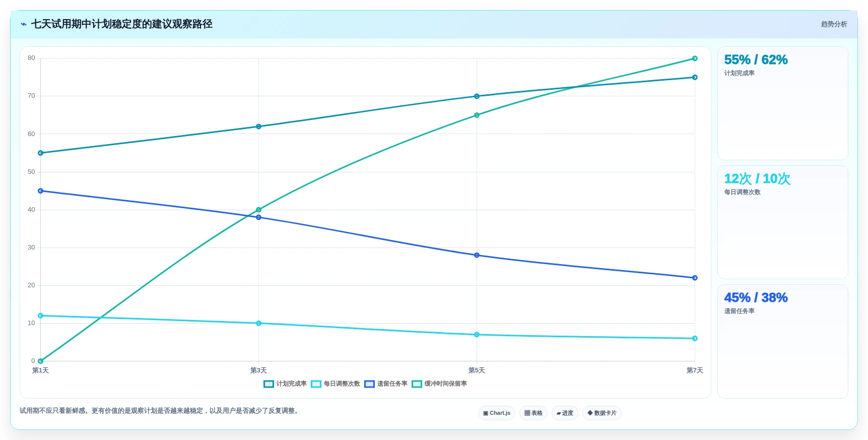
Task: Click the 数据卡片 tag chip
Action: coord(602,413)
